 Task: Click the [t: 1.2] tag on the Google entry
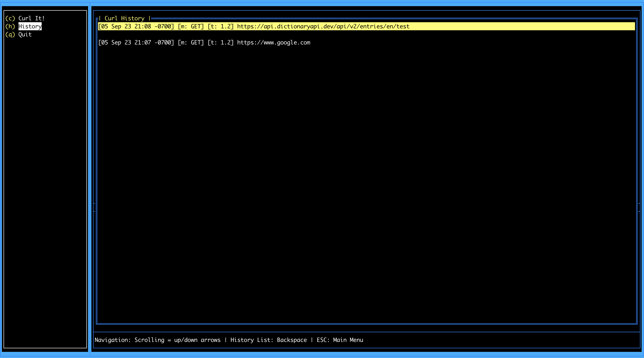(220, 43)
